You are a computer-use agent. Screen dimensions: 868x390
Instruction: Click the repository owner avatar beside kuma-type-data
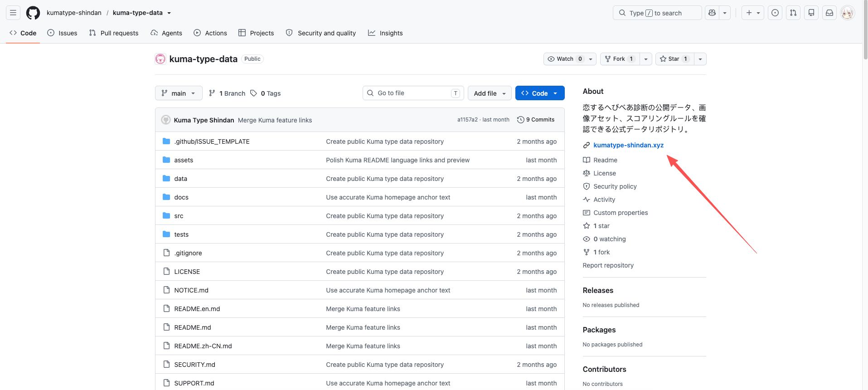pos(160,59)
